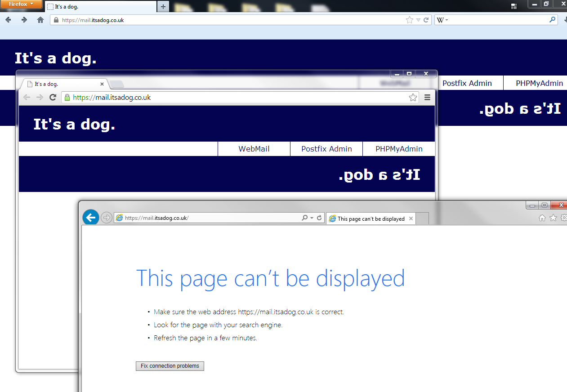Expand the Wikipedia search engine dropdown

click(442, 20)
